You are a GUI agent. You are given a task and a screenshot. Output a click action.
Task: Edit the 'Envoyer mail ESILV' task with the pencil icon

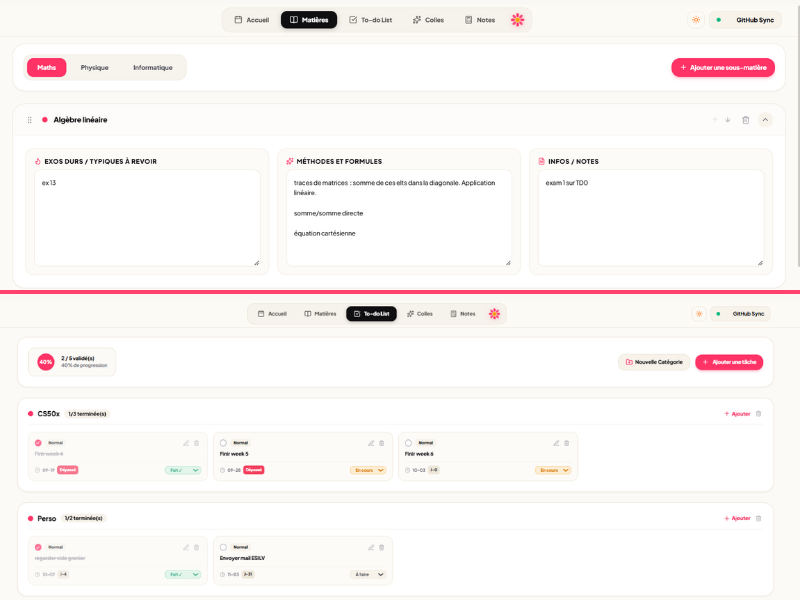tap(371, 547)
